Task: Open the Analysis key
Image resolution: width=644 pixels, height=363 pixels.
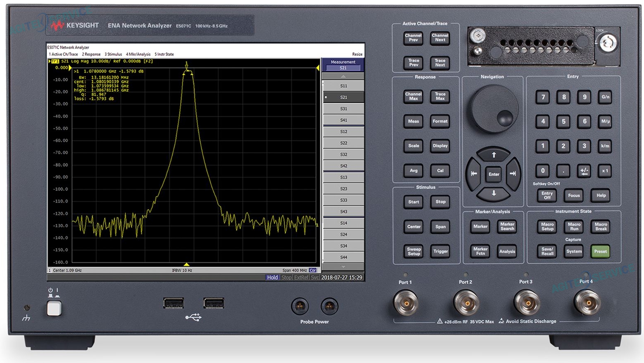Action: [507, 251]
